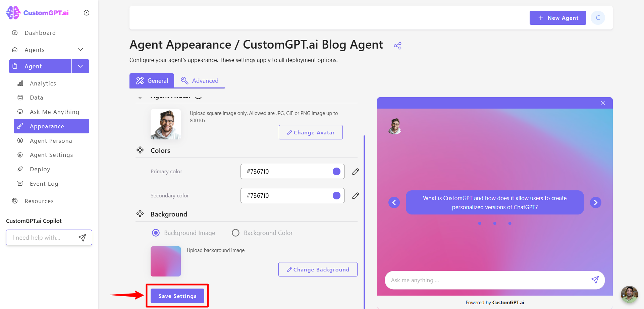Screen dimensions: 644x309
Task: Open the Primary color swatch picker
Action: (336, 172)
